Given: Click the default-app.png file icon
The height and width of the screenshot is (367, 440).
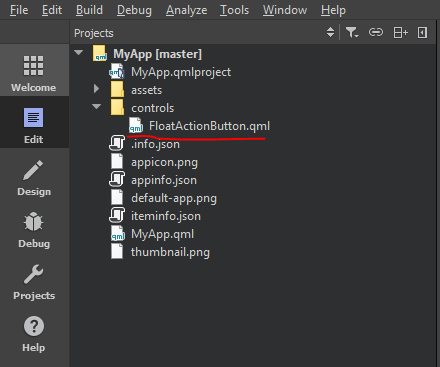Looking at the screenshot, I should (x=117, y=197).
